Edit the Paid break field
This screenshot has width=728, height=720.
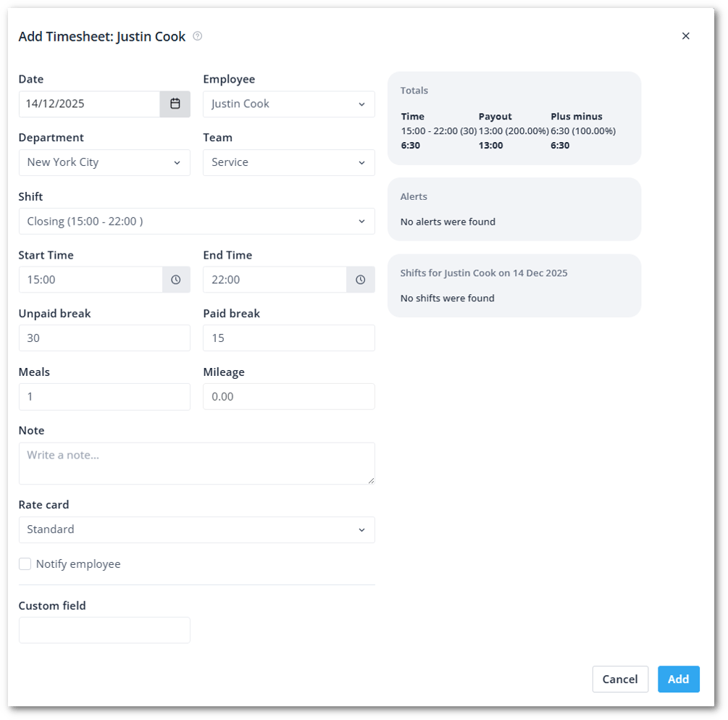point(289,338)
